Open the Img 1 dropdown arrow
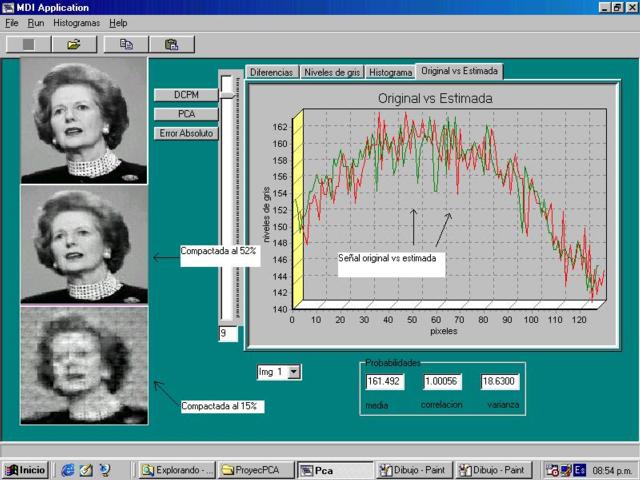Image resolution: width=640 pixels, height=480 pixels. (x=294, y=372)
